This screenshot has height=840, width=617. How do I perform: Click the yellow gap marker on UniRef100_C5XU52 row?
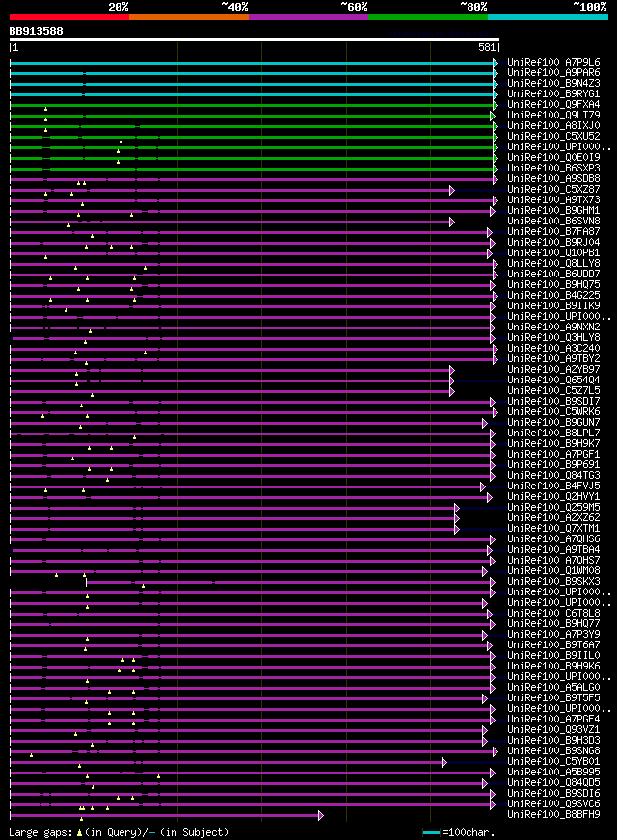coord(121,141)
